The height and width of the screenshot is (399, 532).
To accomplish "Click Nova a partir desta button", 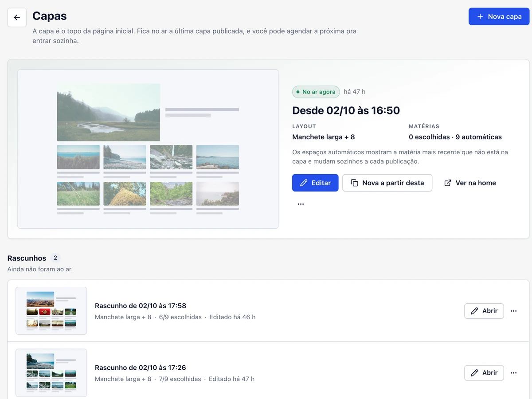I will coord(387,183).
